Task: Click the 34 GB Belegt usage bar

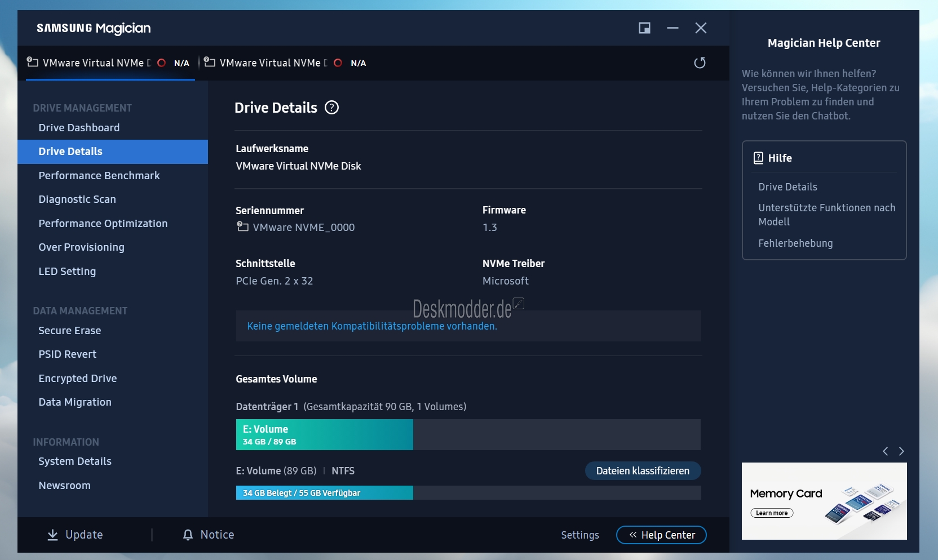Action: (324, 493)
